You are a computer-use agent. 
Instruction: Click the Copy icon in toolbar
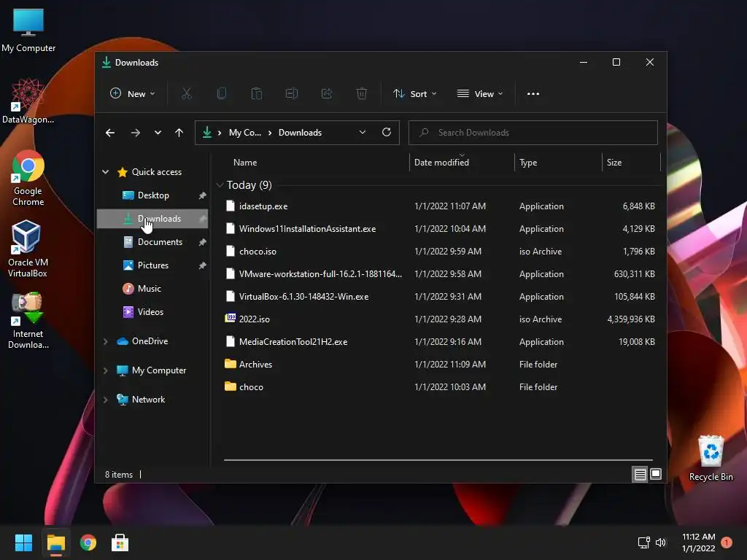222,94
